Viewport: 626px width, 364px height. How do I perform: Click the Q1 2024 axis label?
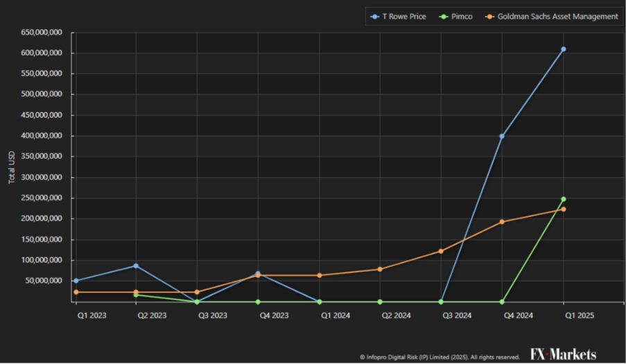(336, 315)
